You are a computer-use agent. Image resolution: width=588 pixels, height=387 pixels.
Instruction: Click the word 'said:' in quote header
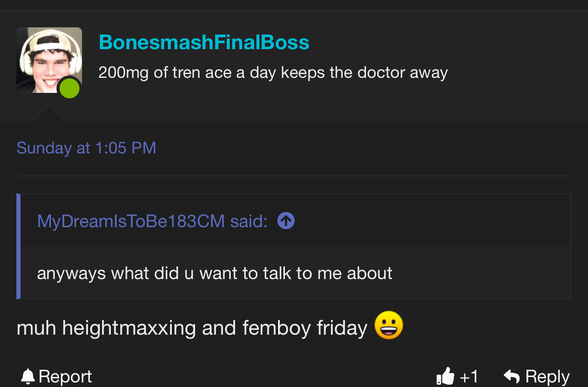[248, 221]
